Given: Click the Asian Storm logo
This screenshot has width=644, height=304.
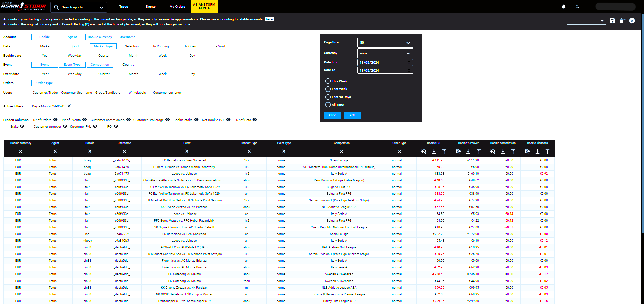Looking at the screenshot, I should [x=23, y=6].
